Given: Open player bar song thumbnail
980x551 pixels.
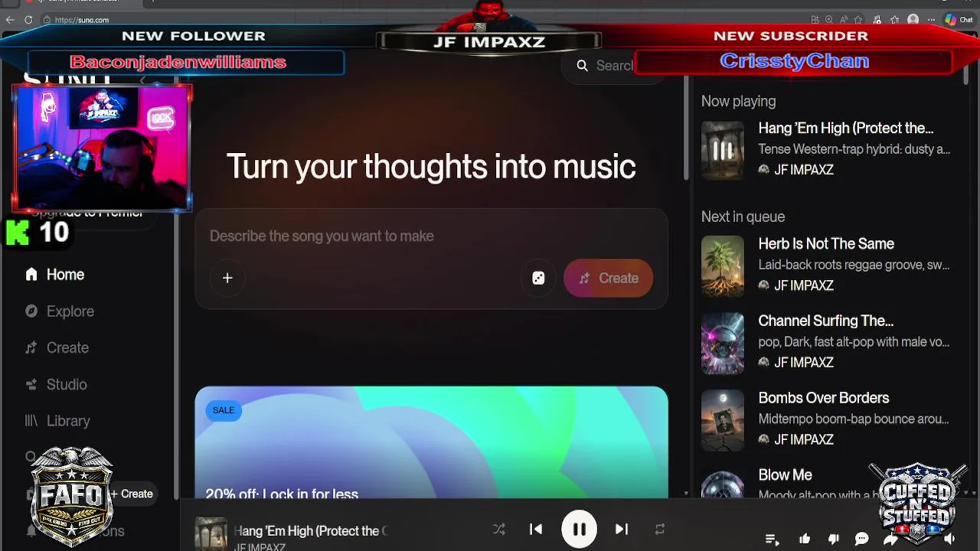Looking at the screenshot, I should click(x=211, y=533).
